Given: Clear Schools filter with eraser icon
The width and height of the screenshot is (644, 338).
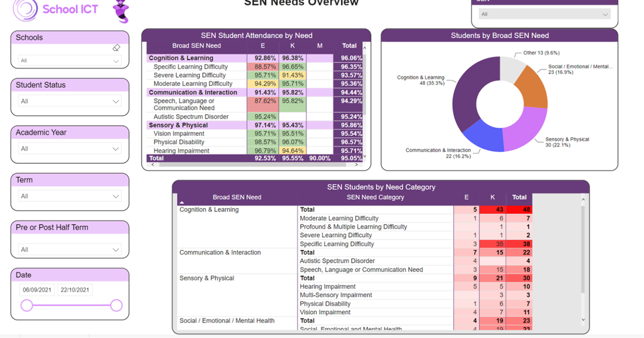Looking at the screenshot, I should coord(116,48).
